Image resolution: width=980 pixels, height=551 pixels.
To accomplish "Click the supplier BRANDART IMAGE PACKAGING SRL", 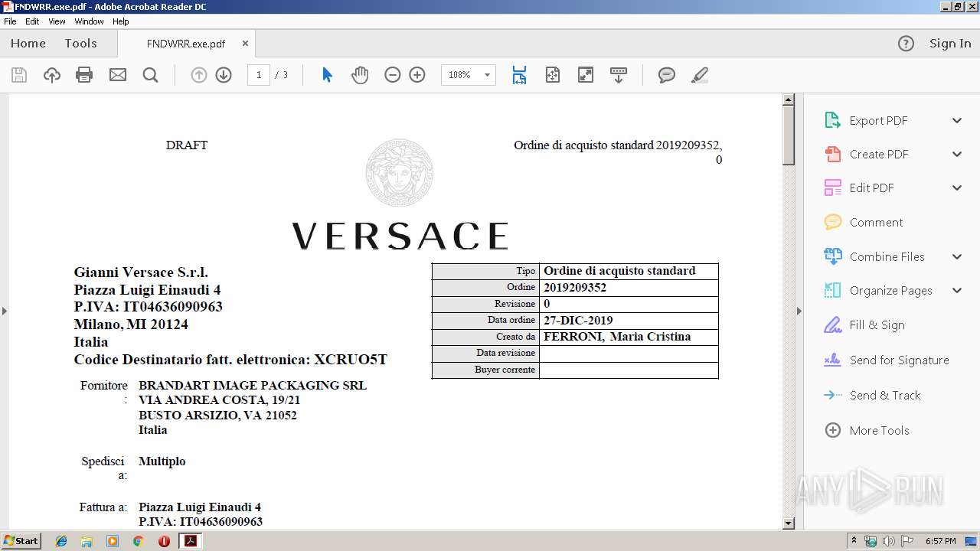I will [x=253, y=386].
